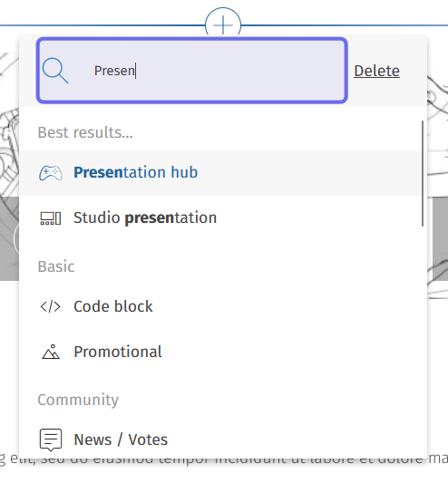
Task: Click the sketch image behind the panel's right edge
Action: tap(438, 185)
